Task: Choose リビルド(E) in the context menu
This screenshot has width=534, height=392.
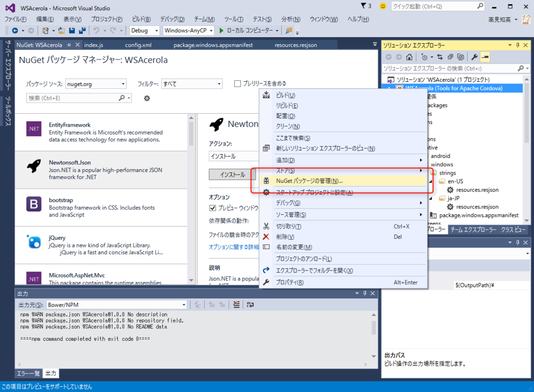Action: pos(343,105)
